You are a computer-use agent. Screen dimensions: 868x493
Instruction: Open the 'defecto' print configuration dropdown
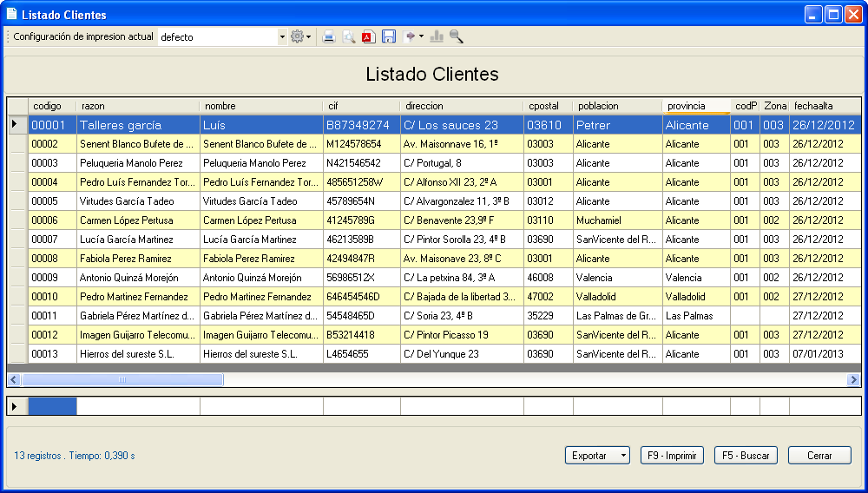(x=282, y=37)
